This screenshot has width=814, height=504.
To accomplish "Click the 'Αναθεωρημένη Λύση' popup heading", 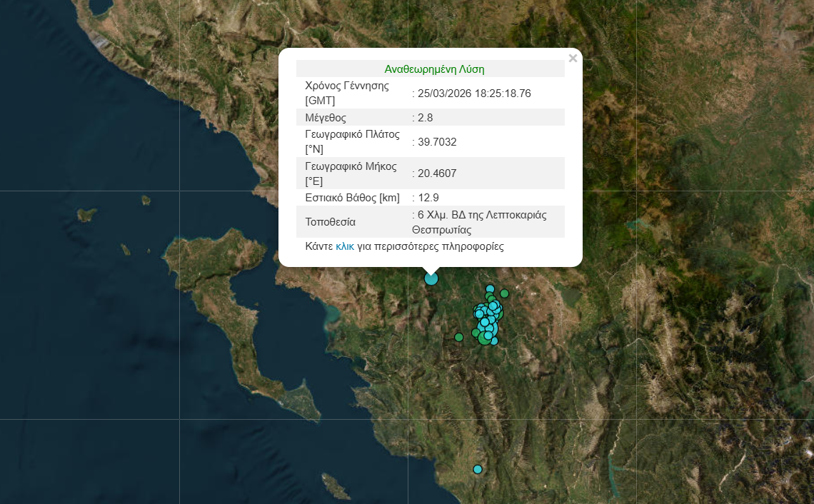I will coord(434,69).
